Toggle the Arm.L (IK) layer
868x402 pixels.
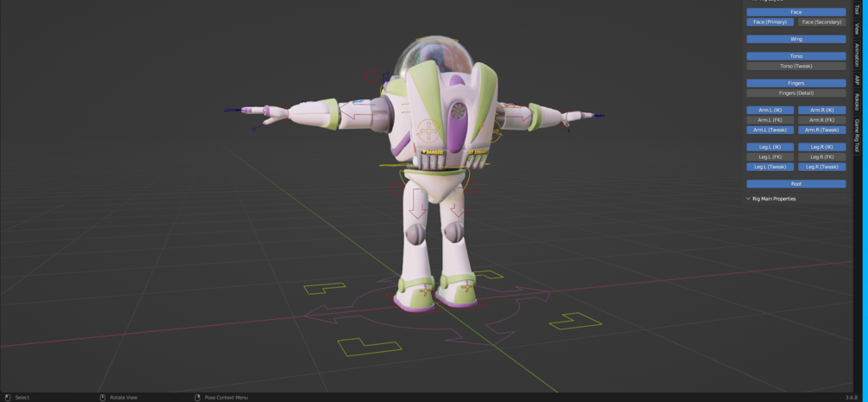(x=770, y=111)
